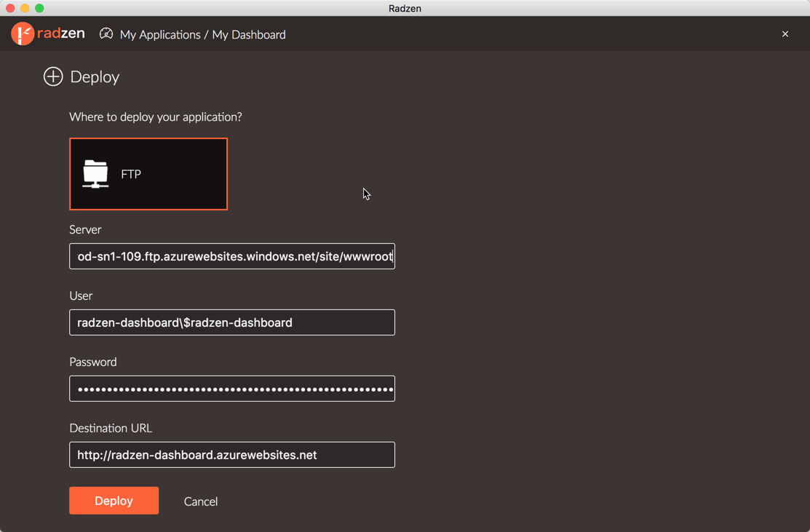This screenshot has height=532, width=810.
Task: Focus the Password input field
Action: (232, 389)
